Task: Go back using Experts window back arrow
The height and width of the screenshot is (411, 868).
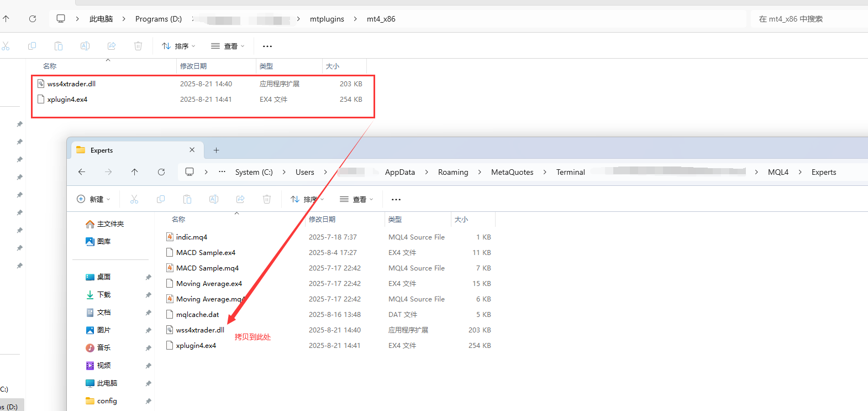Action: point(82,172)
